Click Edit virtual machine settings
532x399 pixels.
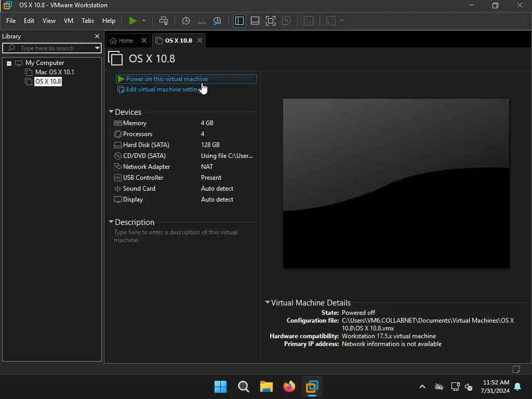pyautogui.click(x=164, y=89)
